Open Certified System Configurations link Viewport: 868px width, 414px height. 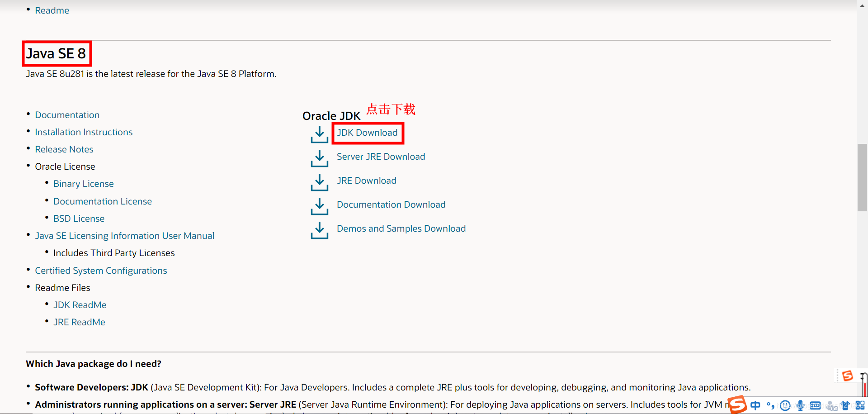click(x=101, y=271)
